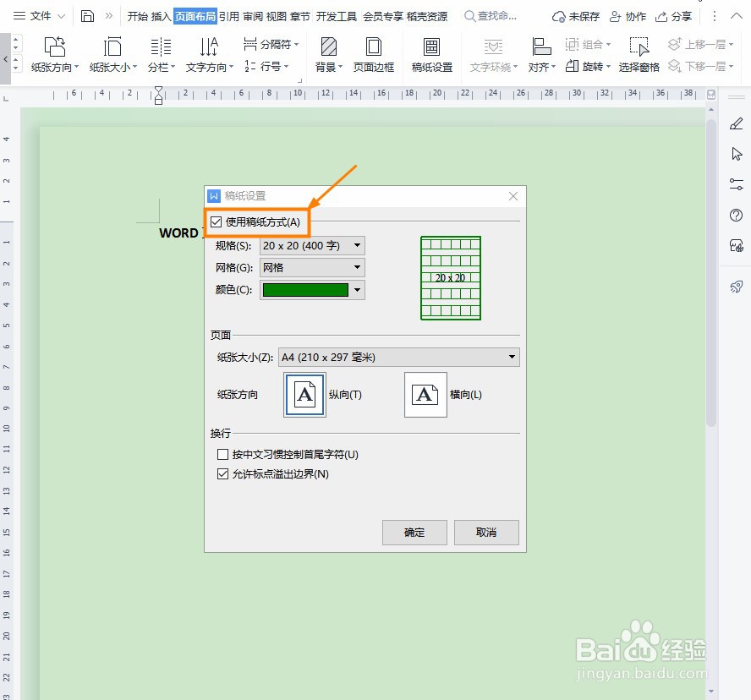This screenshot has height=700, width=751.
Task: Switch to the 引用 tab
Action: click(x=229, y=16)
